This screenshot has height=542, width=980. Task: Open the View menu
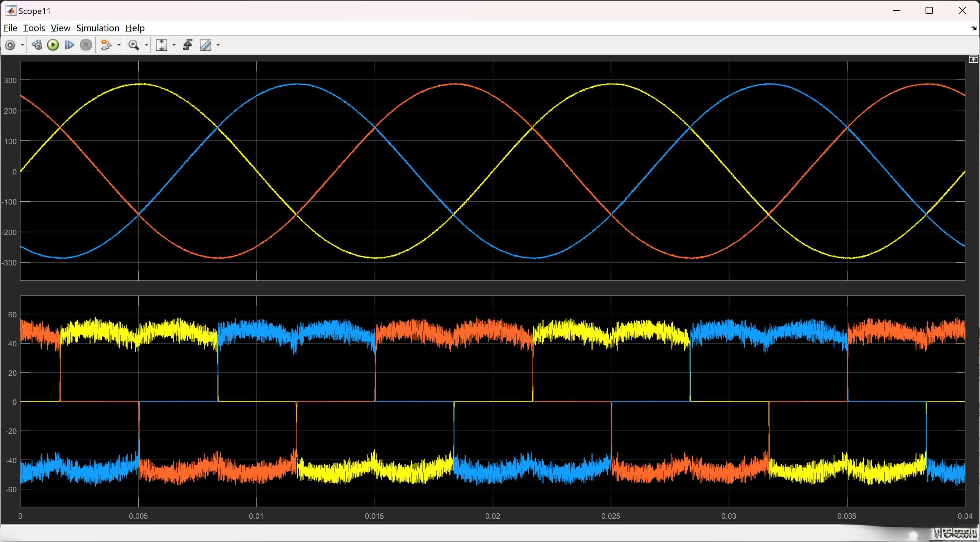point(61,28)
